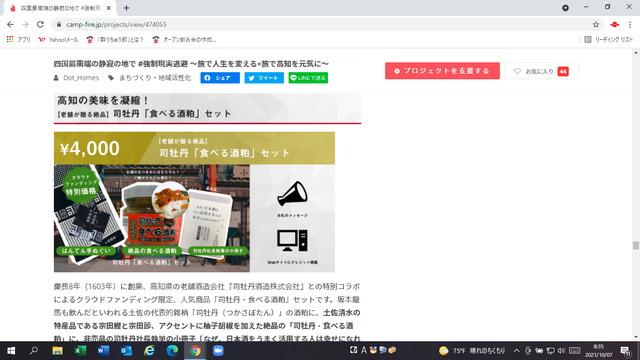
Task: Click プロジェクトを支援する button
Action: [442, 71]
